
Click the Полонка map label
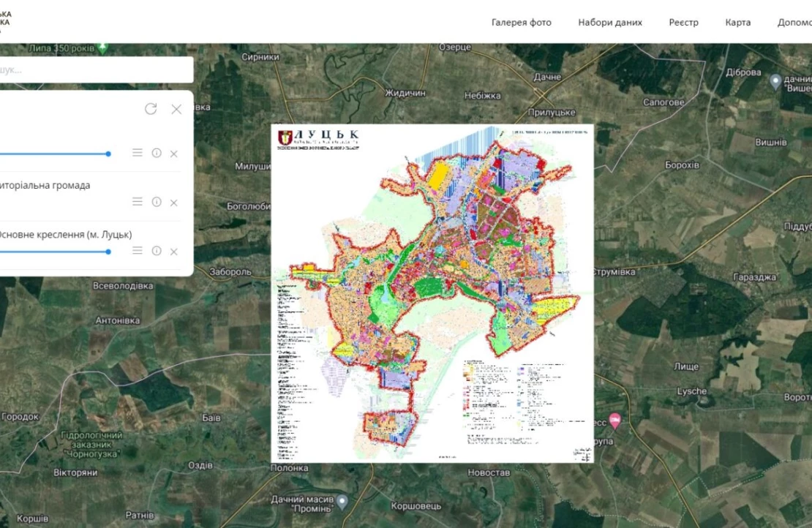(290, 468)
